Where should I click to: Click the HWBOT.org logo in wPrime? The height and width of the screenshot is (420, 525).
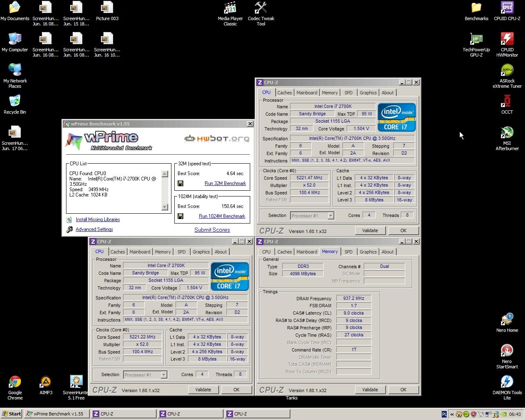[x=217, y=139]
